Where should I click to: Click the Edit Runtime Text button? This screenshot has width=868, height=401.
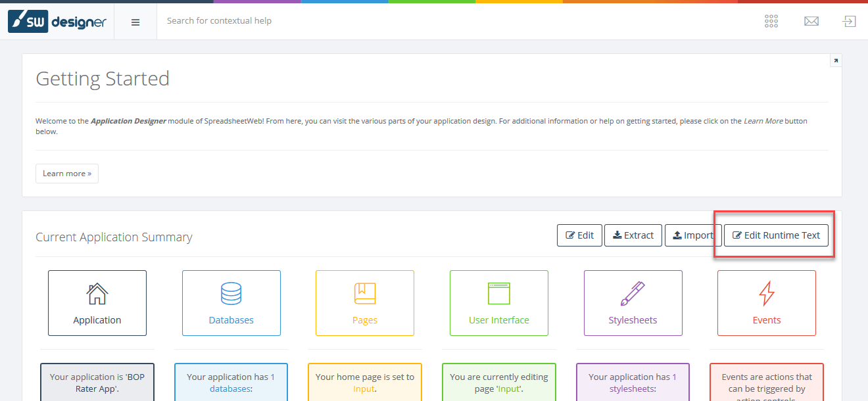coord(776,235)
